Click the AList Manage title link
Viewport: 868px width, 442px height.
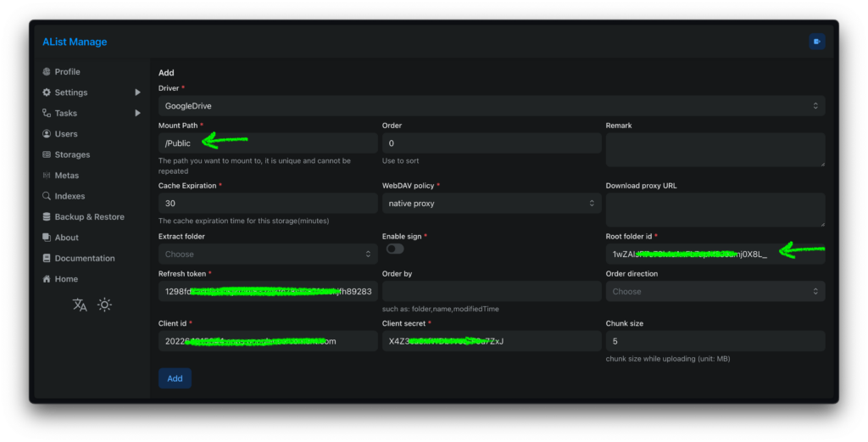click(75, 42)
